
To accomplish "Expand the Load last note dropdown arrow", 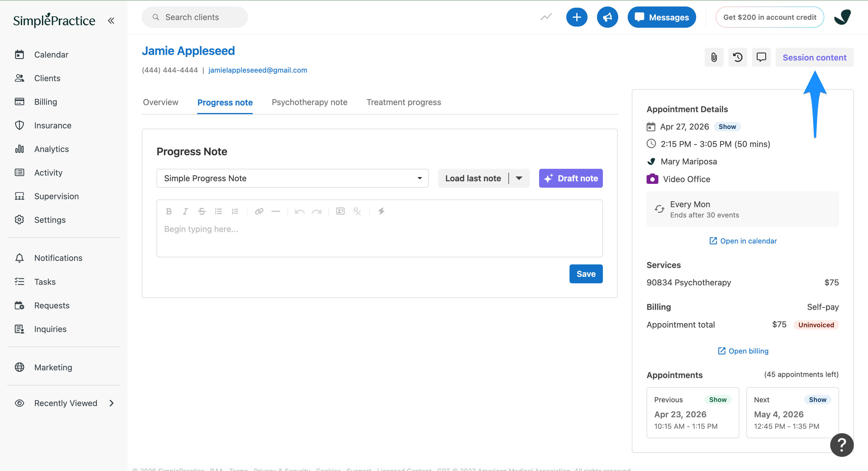I will coord(519,178).
